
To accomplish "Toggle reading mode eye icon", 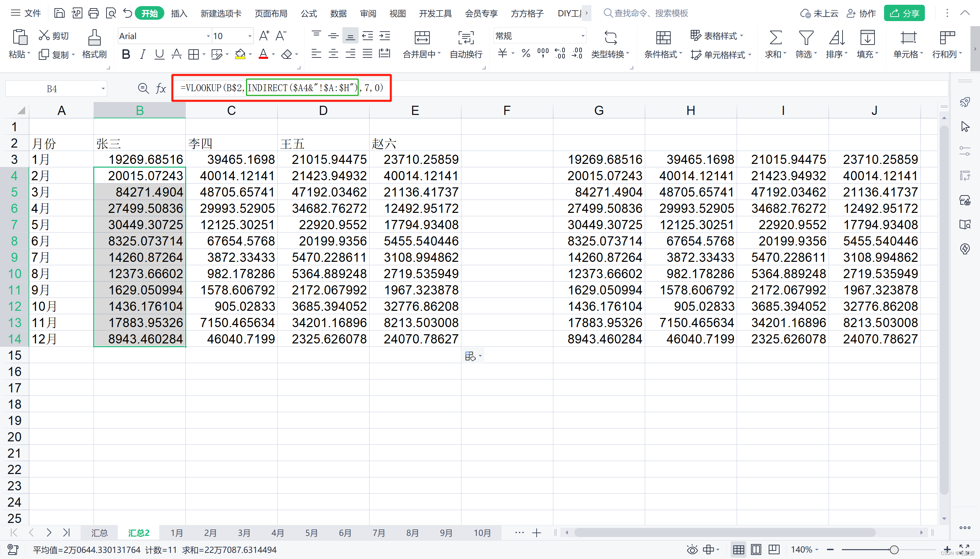I will point(692,549).
